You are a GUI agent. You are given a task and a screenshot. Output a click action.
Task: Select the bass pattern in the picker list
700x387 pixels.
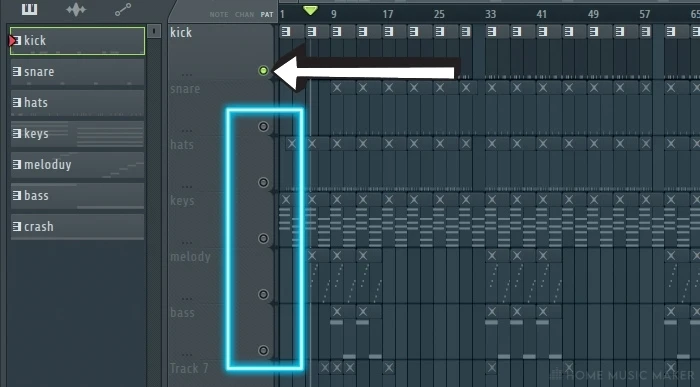[x=77, y=196]
